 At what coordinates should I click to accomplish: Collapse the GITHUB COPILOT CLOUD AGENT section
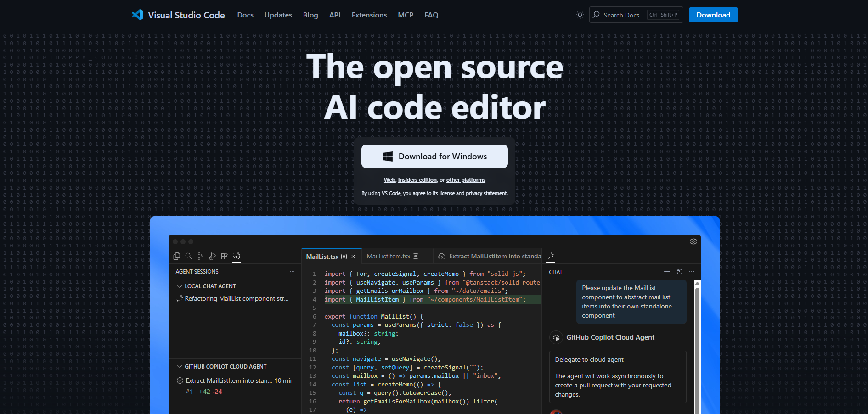[x=180, y=366]
